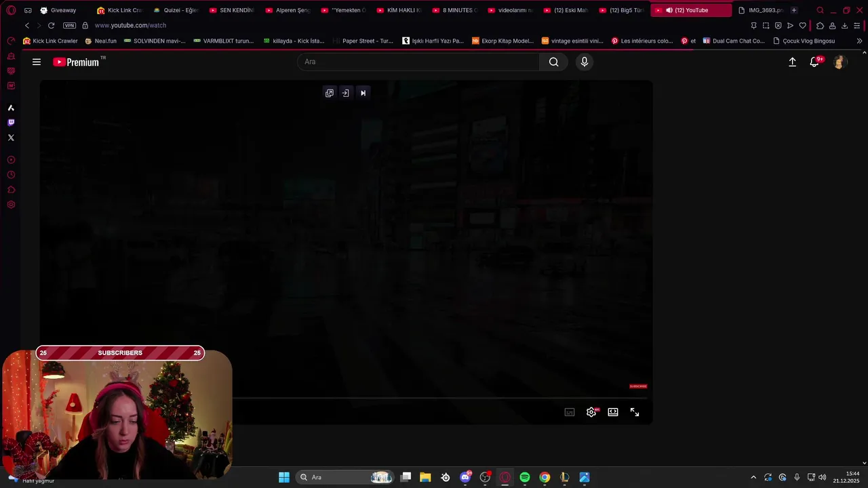Open the ad blocker shield icon
Viewport: 868px width, 488px height.
778,26
